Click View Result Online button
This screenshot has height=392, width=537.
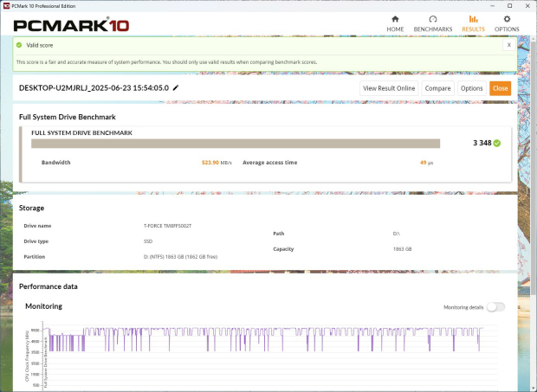tap(389, 88)
